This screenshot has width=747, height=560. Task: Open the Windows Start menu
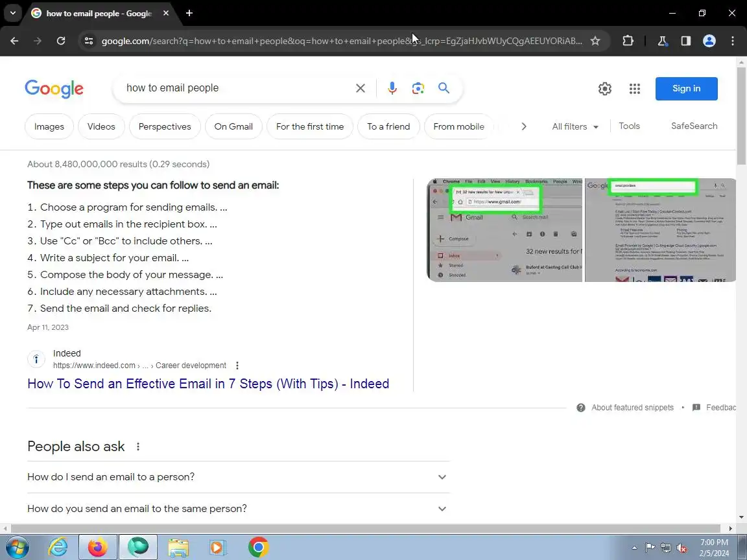coord(16,547)
